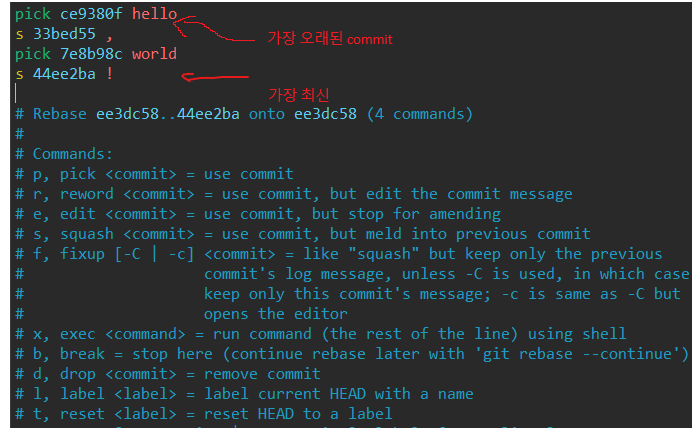
Task: Click the 's' command before 44ee2ba
Action: [x=19, y=75]
